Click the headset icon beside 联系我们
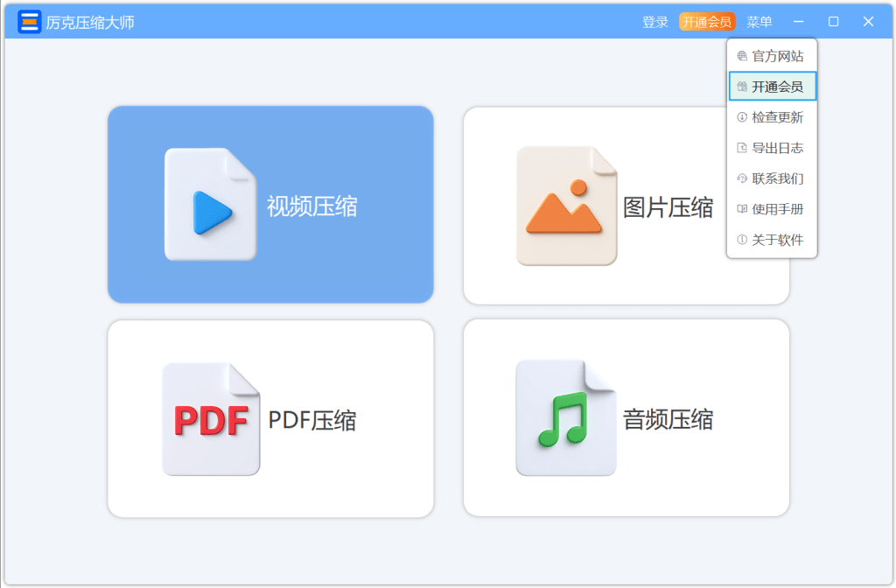The image size is (896, 588). click(742, 178)
